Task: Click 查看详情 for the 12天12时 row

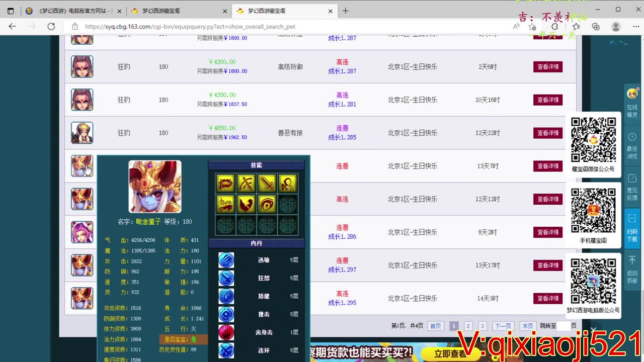Action: (x=548, y=200)
